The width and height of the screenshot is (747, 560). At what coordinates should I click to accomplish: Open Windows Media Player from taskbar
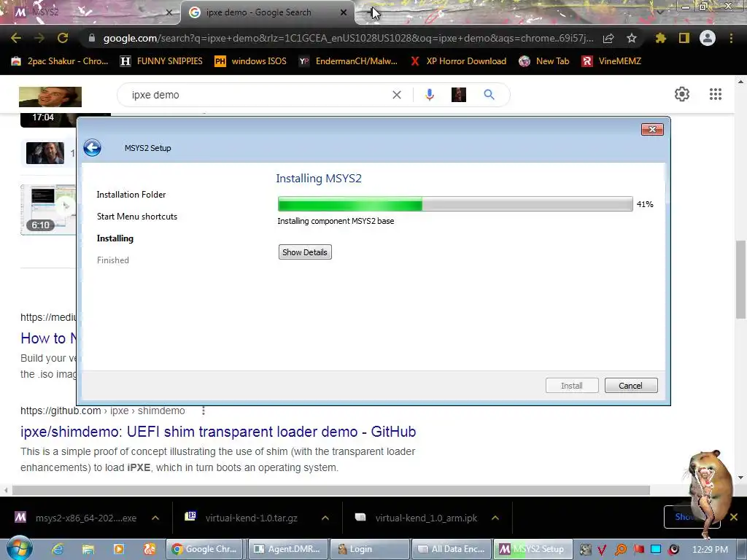[x=119, y=549]
